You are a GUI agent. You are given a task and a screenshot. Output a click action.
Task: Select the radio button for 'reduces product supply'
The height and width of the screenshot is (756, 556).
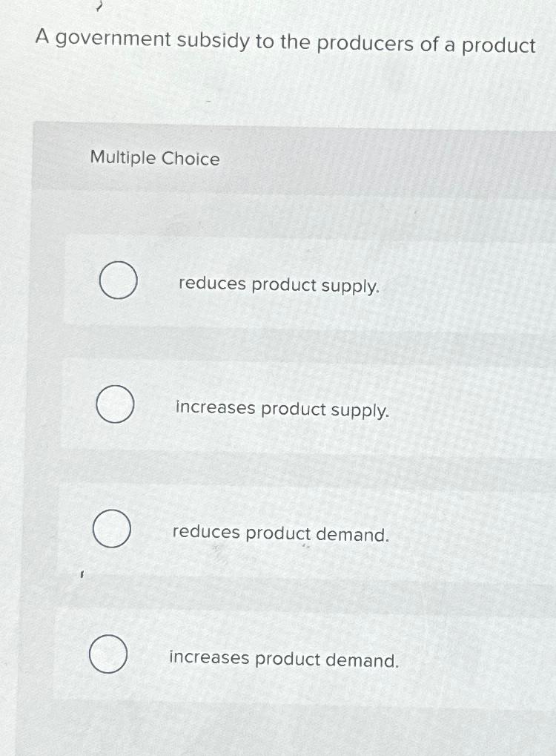coord(117,281)
